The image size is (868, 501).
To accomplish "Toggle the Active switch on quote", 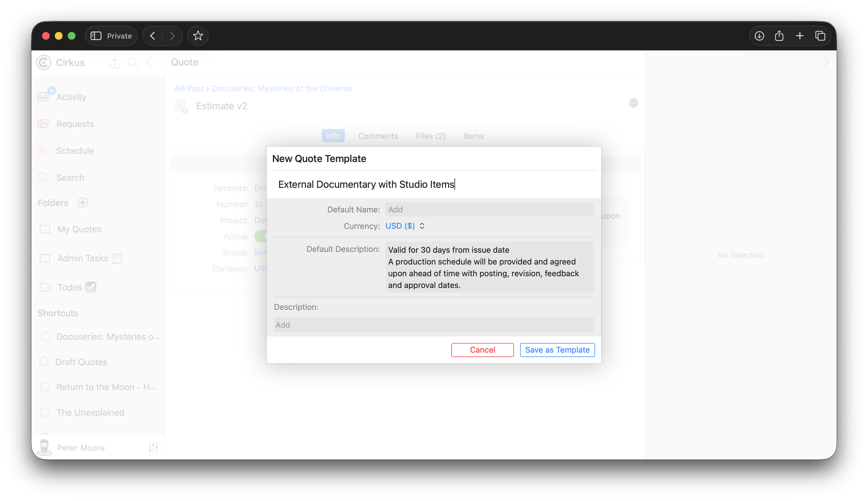I will pyautogui.click(x=261, y=237).
